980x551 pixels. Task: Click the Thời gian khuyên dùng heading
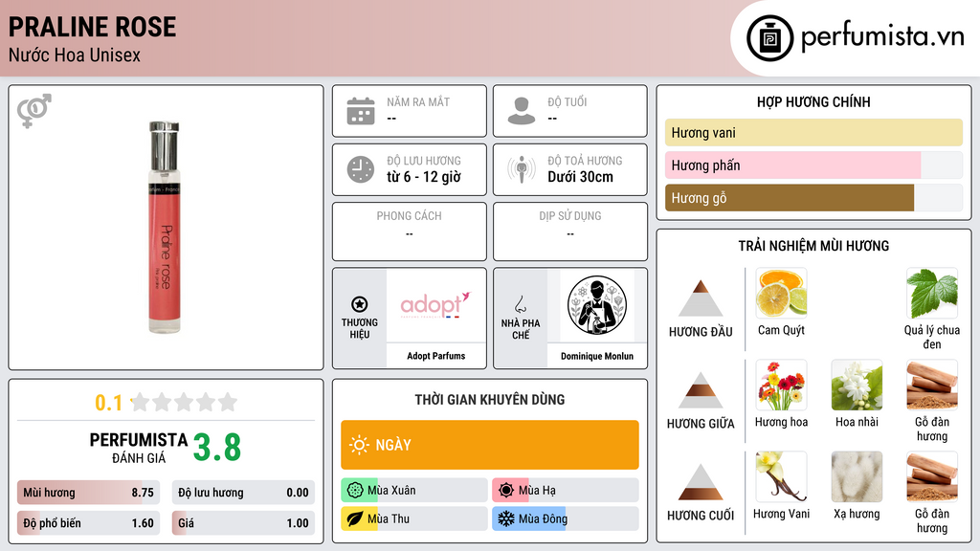pos(490,400)
